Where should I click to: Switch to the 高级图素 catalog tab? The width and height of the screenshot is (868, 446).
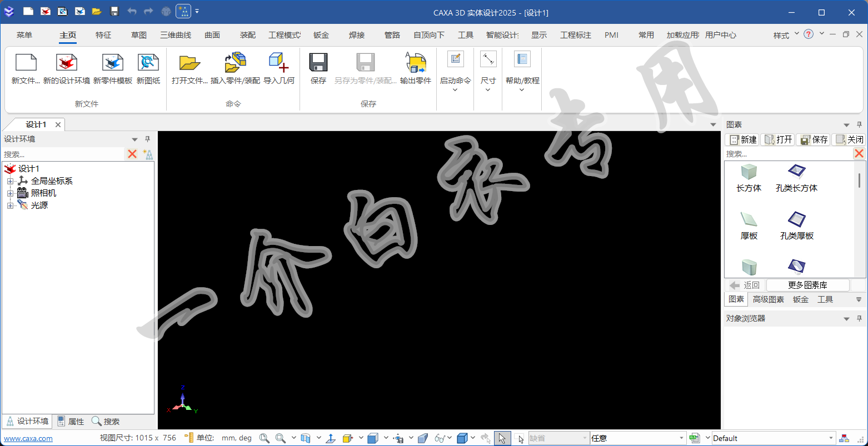(769, 299)
